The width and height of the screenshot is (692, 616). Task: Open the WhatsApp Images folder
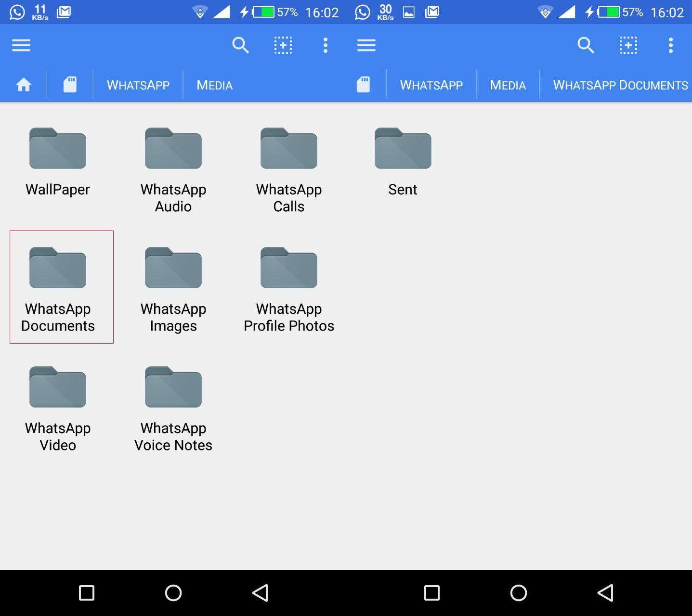pyautogui.click(x=173, y=290)
